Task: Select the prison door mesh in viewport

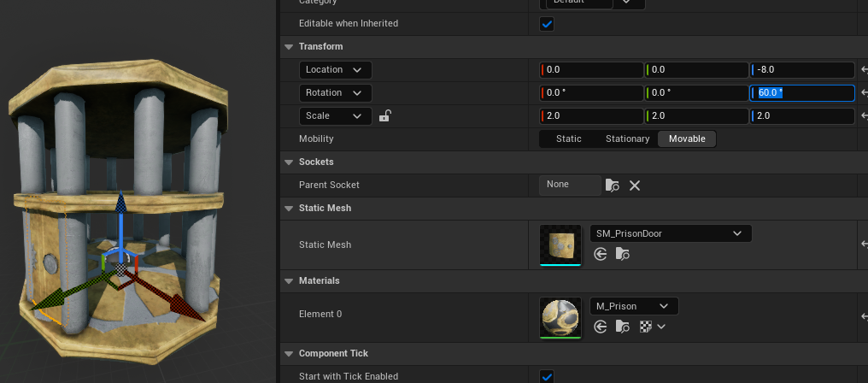Action: click(x=44, y=266)
